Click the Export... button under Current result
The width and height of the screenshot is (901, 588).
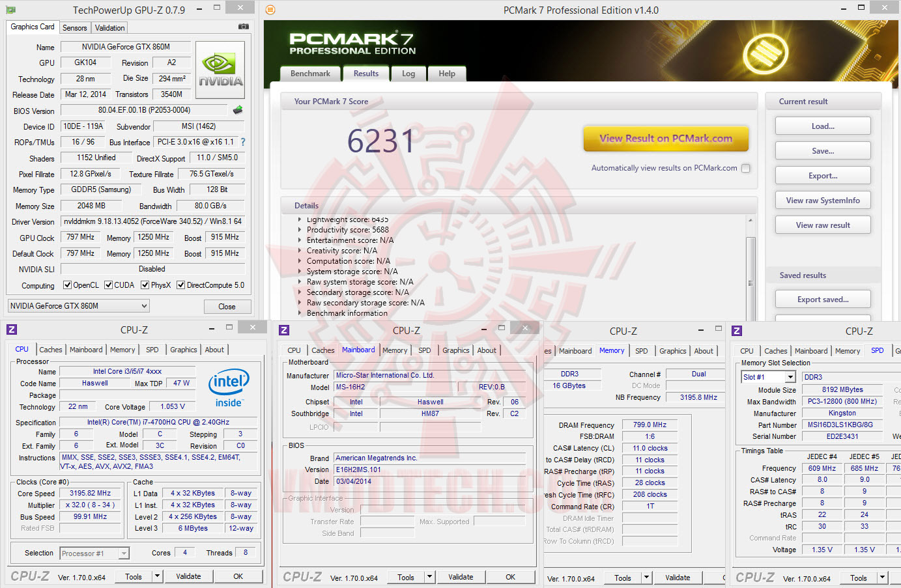(823, 176)
